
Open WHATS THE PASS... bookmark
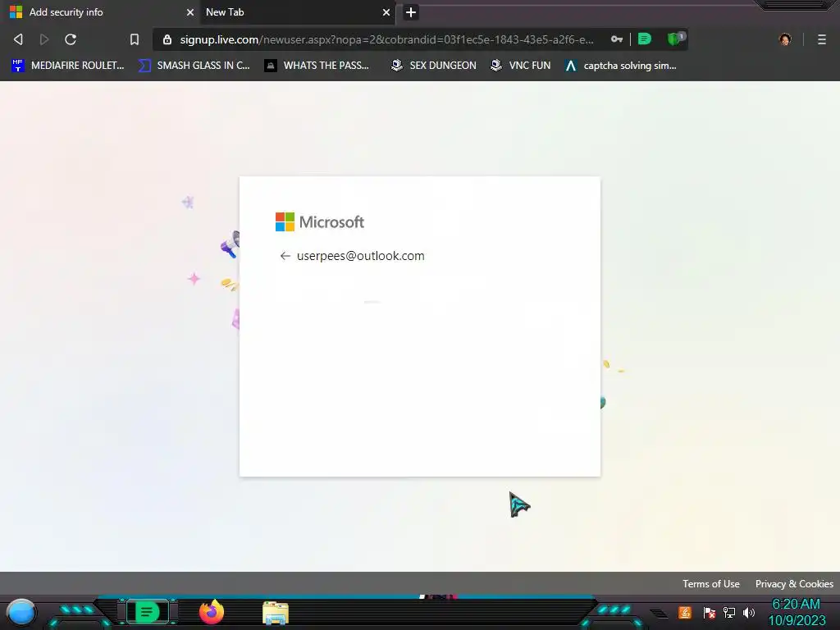point(317,66)
